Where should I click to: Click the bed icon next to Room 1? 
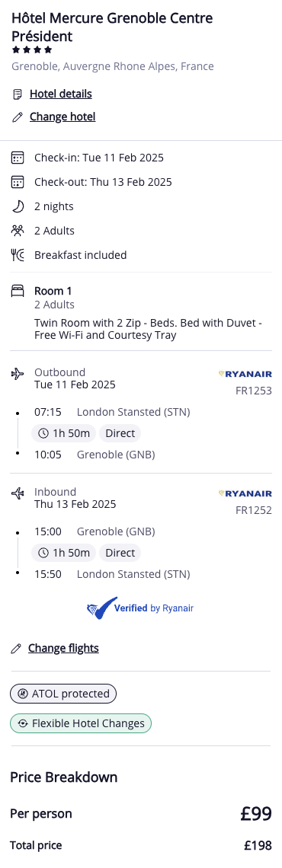pyautogui.click(x=18, y=291)
